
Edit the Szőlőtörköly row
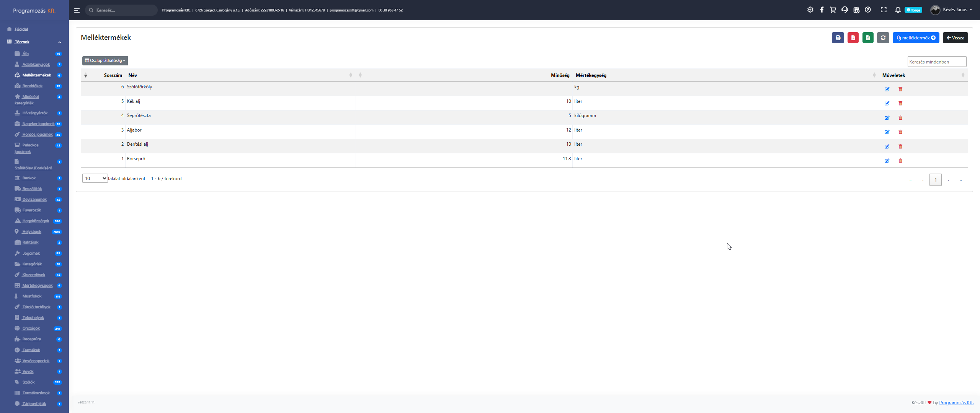887,89
